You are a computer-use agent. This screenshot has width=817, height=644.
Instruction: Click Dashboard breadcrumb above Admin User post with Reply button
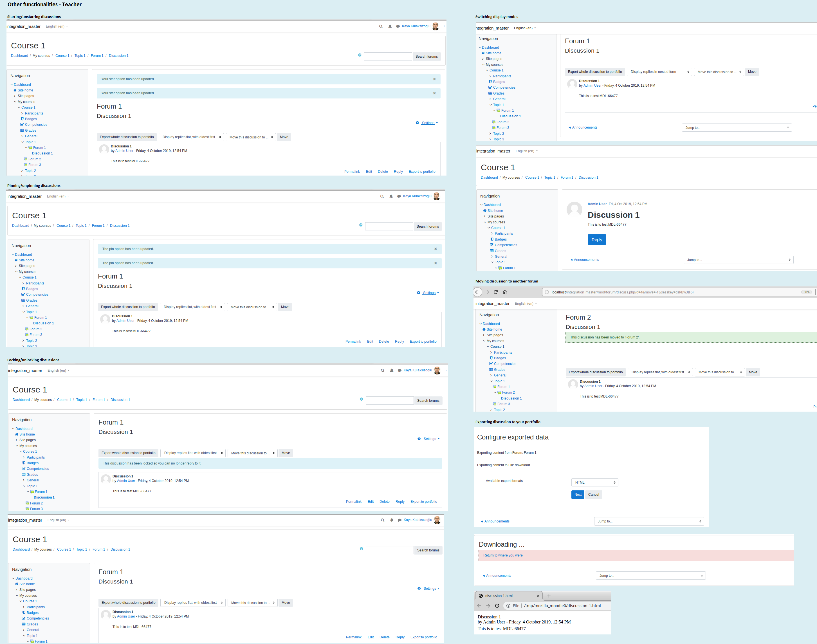(489, 178)
